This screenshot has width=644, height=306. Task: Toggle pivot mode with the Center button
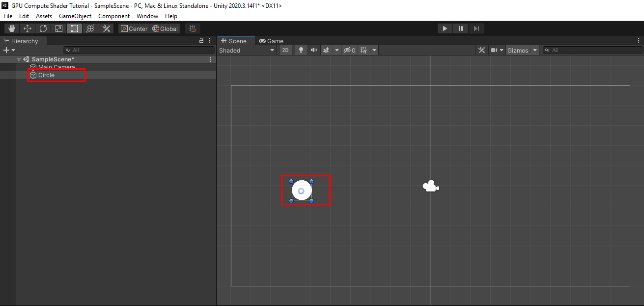134,28
